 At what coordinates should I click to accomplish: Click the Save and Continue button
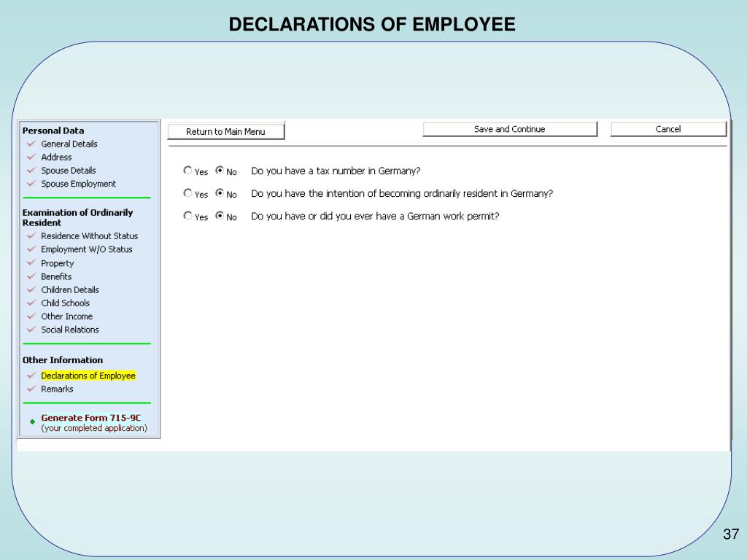[510, 129]
